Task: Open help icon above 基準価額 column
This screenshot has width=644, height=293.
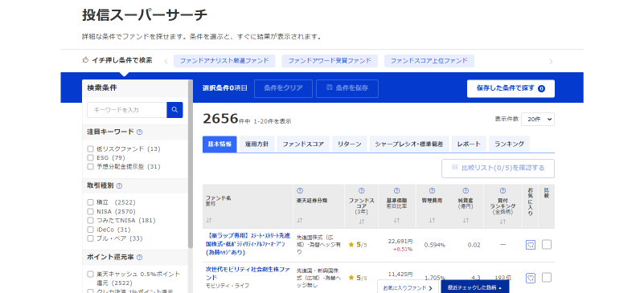Action: [396, 190]
